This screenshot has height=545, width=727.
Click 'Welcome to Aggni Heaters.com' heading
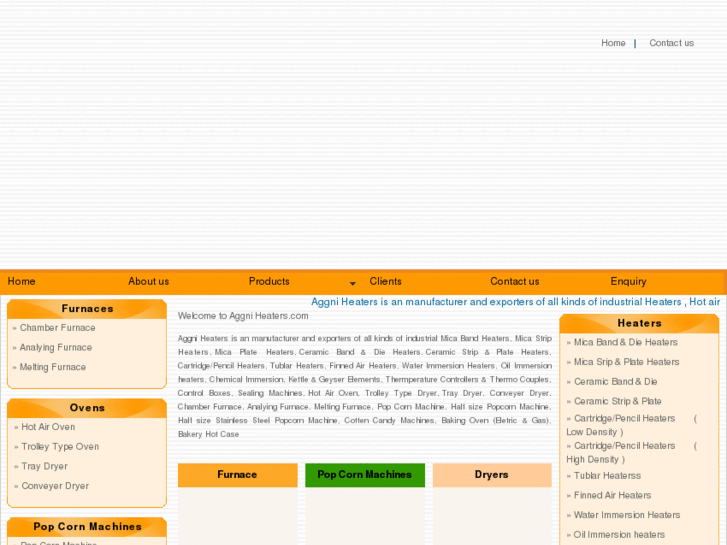click(243, 316)
